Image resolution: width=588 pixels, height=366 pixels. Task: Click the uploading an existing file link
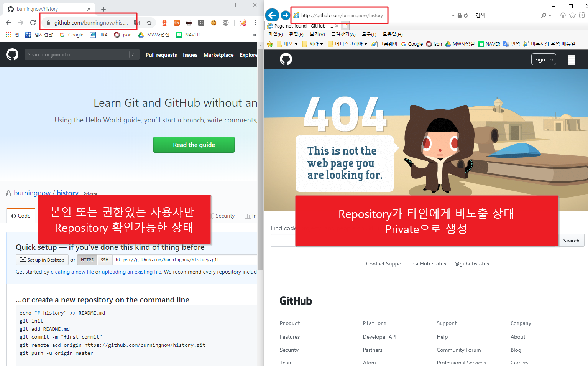point(131,272)
